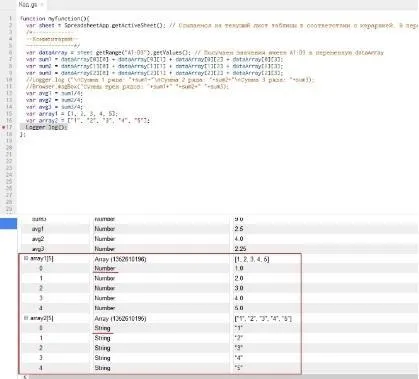Click the var sum1 code line
419x379 pixels.
point(154,59)
